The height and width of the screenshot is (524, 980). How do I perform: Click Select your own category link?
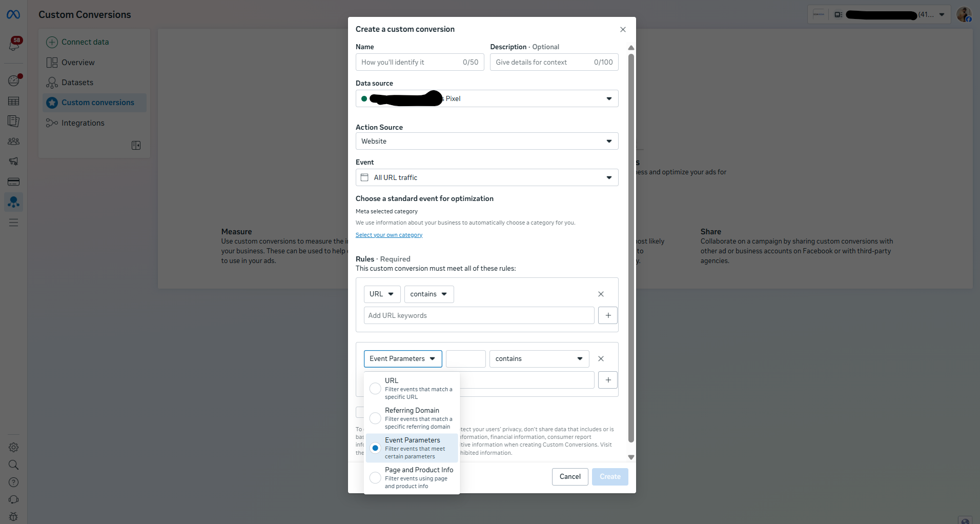(389, 235)
